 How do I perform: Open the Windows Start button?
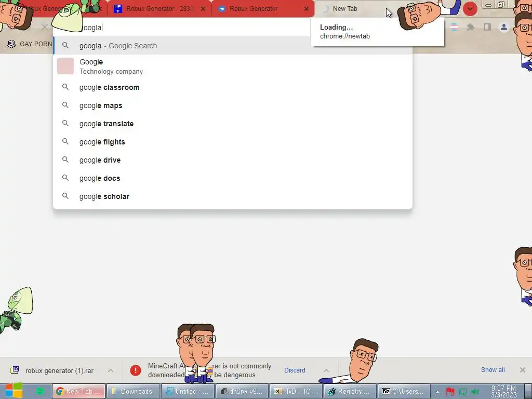coord(14,391)
